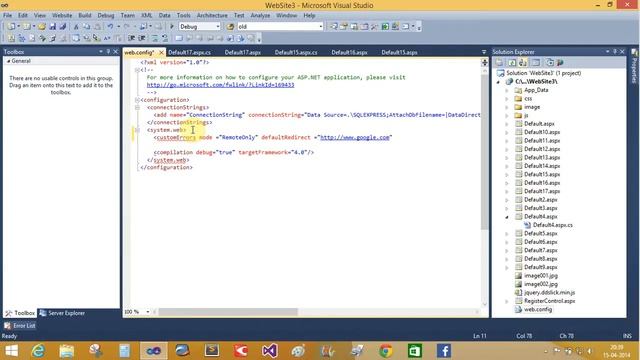Collapse the Default4.aspx tree node
The image size is (640, 360).
coord(507,217)
